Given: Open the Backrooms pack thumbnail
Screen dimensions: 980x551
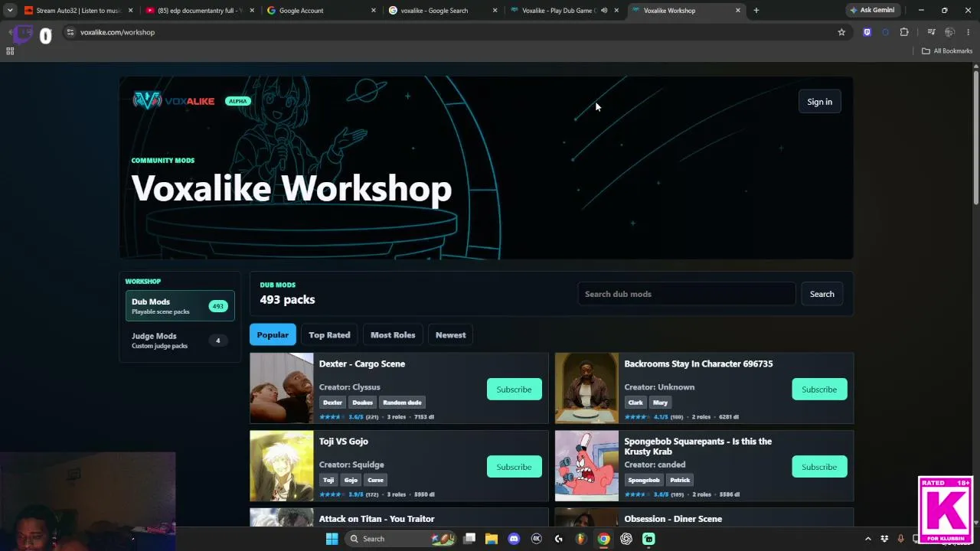Looking at the screenshot, I should click(x=586, y=388).
